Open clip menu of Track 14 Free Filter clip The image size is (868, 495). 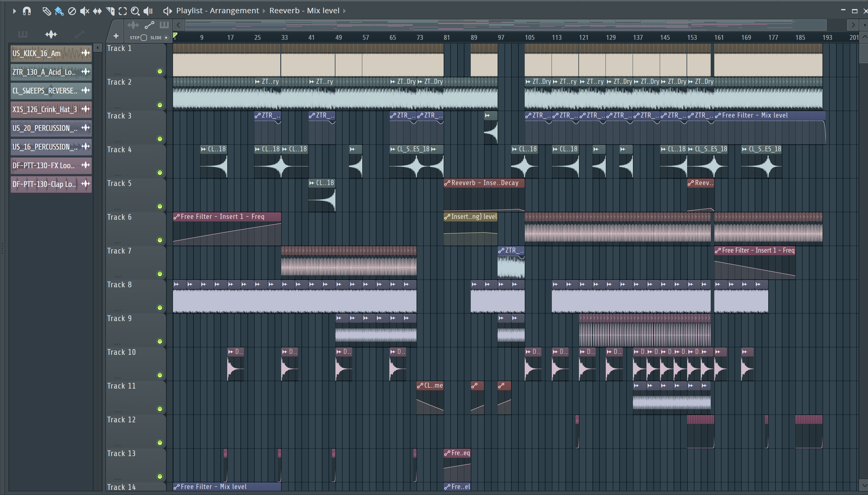coord(177,487)
